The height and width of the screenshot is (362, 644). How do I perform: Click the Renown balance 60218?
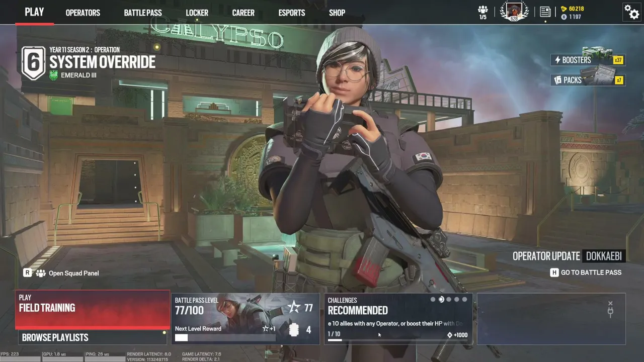tap(577, 9)
